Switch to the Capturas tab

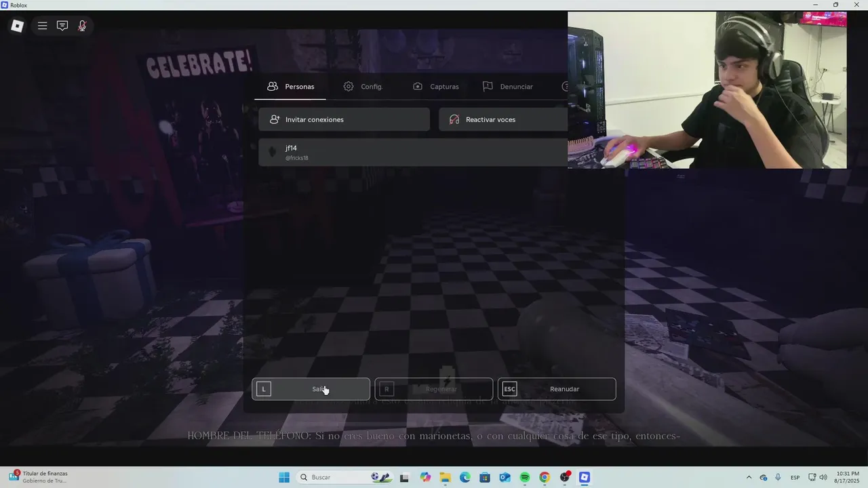435,87
